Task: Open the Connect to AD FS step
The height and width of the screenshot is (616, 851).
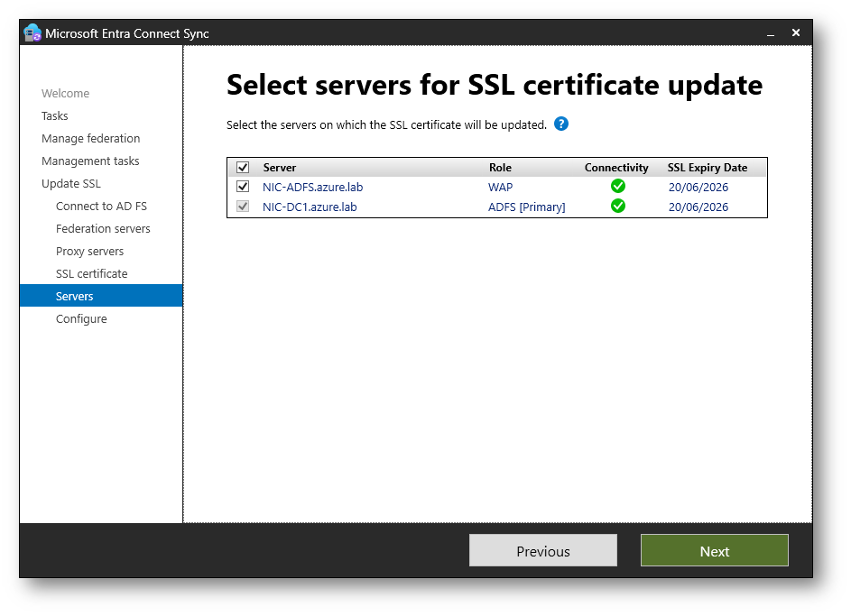Action: pyautogui.click(x=101, y=207)
